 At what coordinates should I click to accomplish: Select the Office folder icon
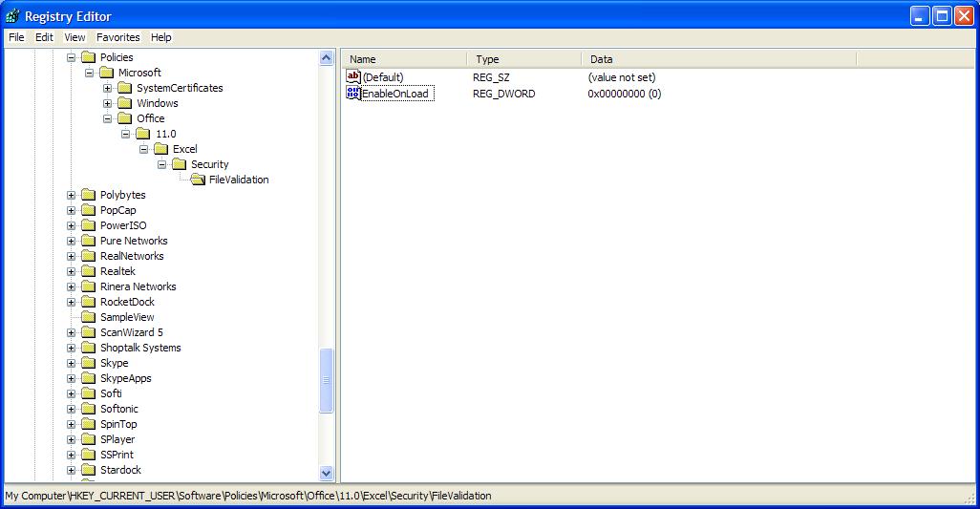(125, 118)
